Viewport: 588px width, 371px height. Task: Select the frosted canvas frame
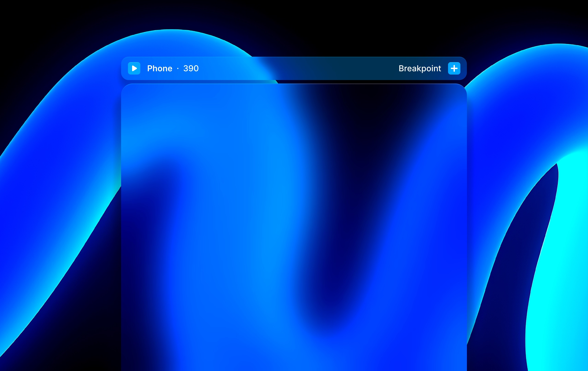tap(294, 227)
